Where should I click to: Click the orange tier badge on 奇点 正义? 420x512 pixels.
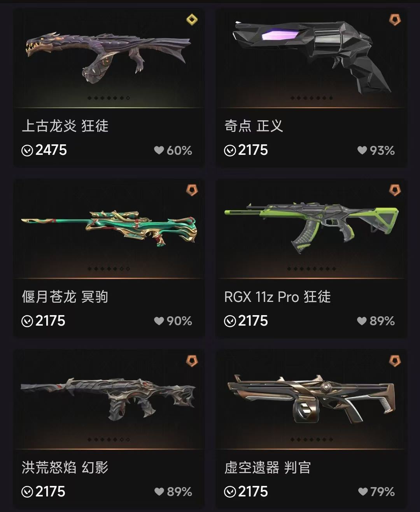point(395,19)
